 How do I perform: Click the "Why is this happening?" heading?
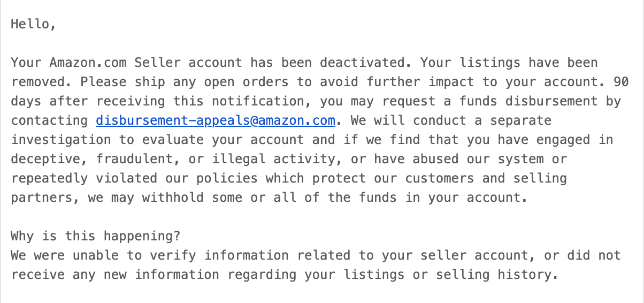[x=96, y=236]
